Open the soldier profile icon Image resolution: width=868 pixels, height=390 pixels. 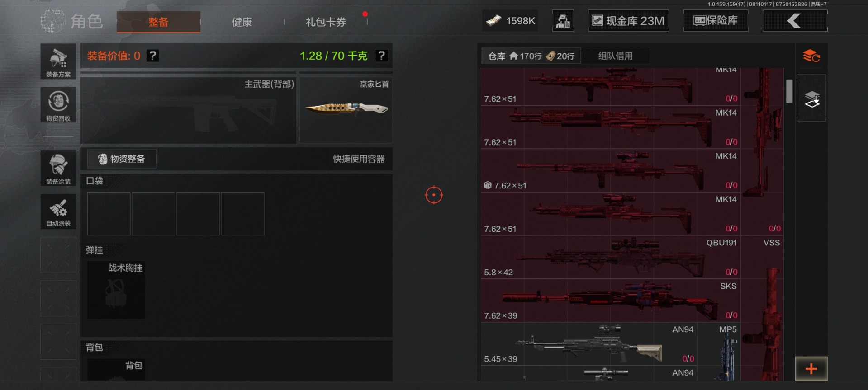click(563, 21)
